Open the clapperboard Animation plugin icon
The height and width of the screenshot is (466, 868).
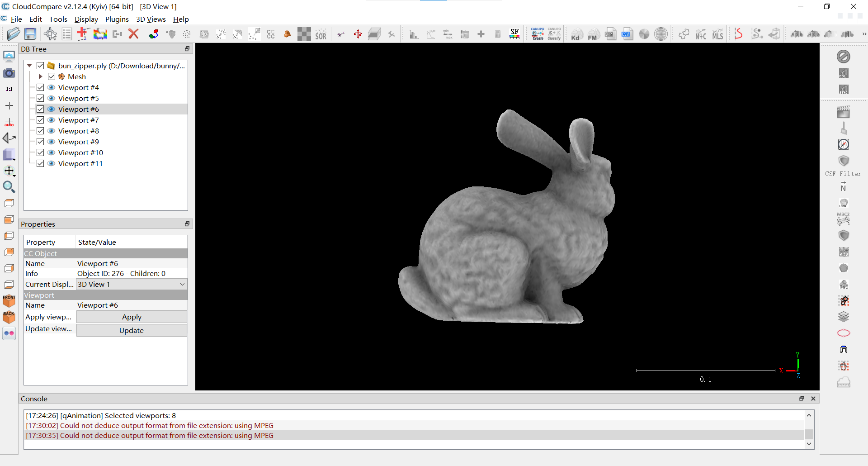843,112
